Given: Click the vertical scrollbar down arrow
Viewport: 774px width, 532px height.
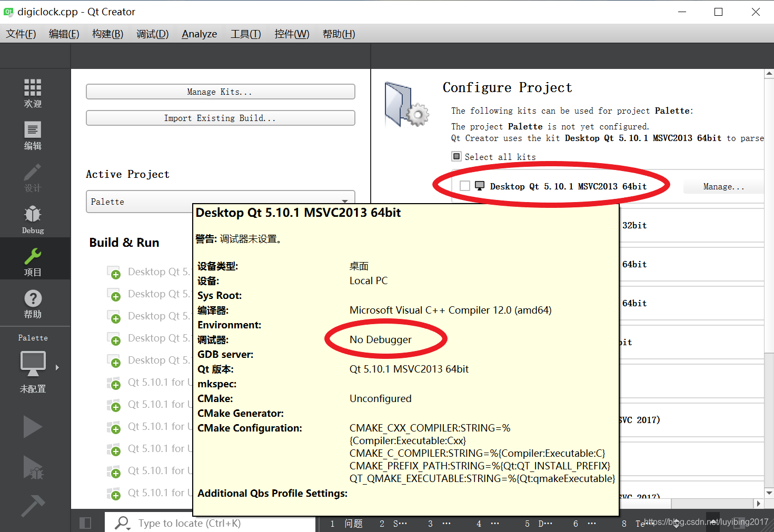Looking at the screenshot, I should coord(769,493).
